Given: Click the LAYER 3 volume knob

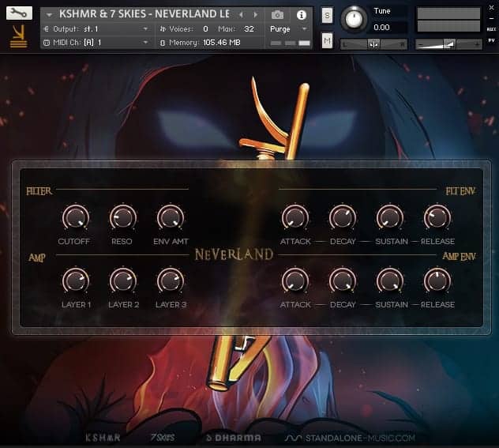Looking at the screenshot, I should pyautogui.click(x=171, y=280).
